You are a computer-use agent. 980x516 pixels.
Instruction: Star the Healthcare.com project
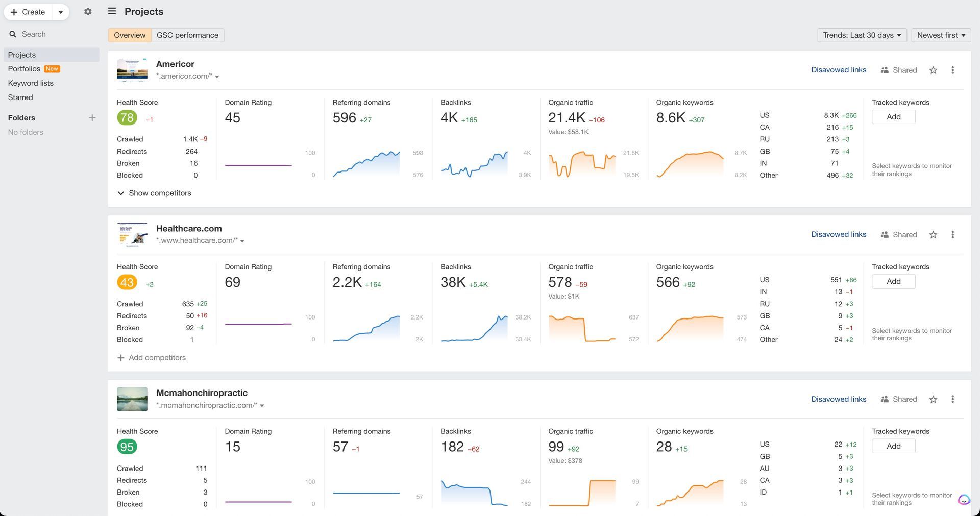933,235
